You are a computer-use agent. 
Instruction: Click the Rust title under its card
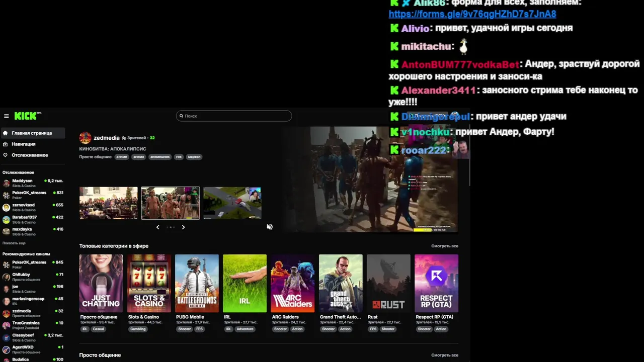(x=373, y=317)
